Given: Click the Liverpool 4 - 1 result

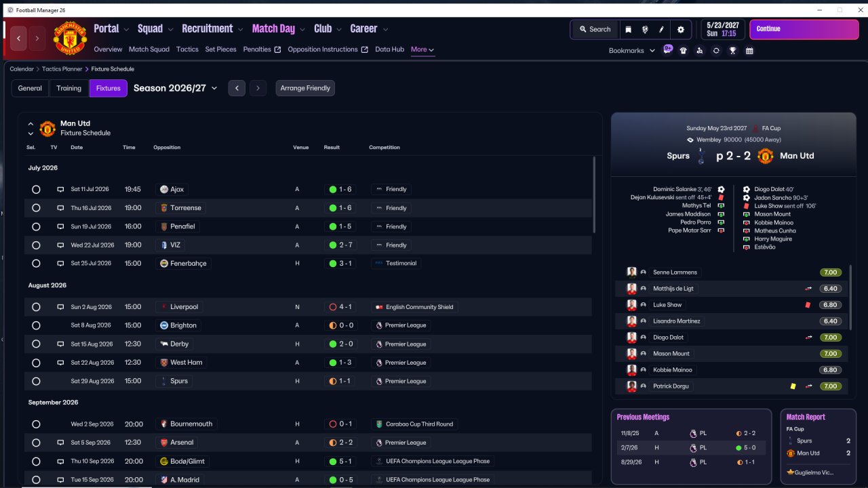Looking at the screenshot, I should pos(340,307).
